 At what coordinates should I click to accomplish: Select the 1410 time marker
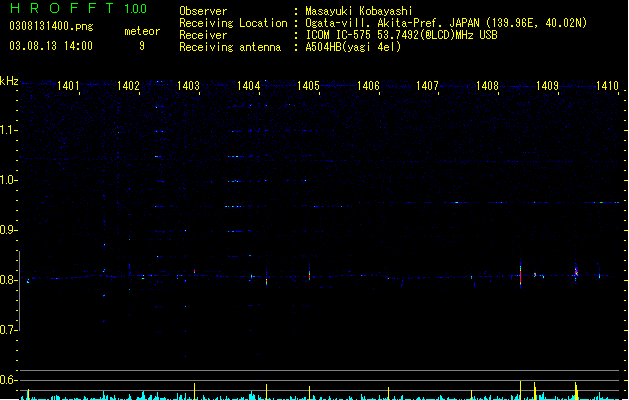607,86
